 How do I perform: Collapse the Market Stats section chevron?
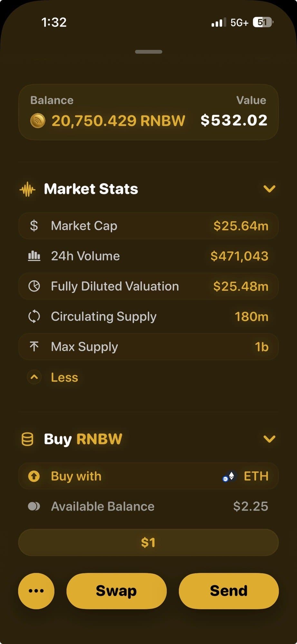pyautogui.click(x=269, y=189)
